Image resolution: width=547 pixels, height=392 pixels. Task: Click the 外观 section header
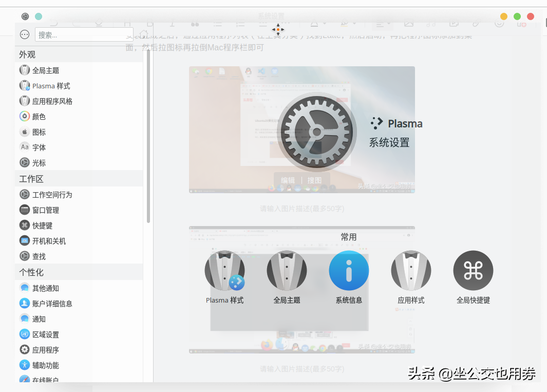79,54
